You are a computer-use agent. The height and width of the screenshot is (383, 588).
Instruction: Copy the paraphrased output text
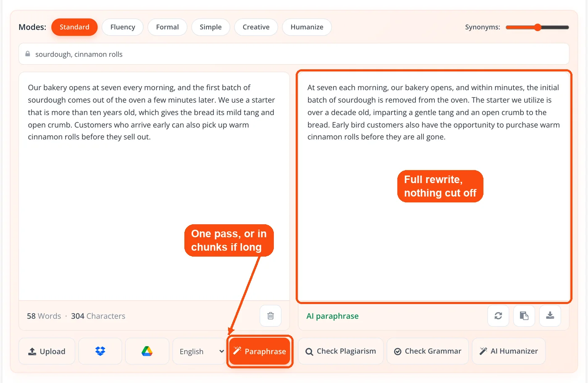524,316
